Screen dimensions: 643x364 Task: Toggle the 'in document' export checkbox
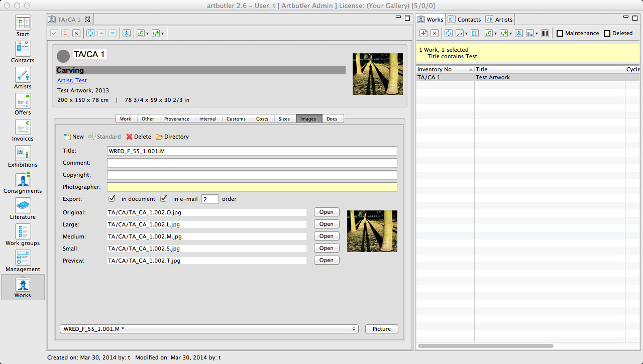112,198
